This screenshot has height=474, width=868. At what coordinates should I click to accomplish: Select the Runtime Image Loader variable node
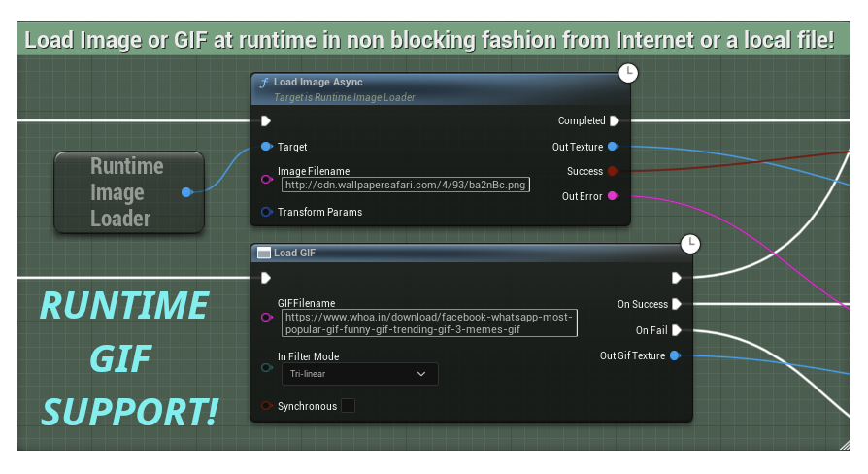129,192
